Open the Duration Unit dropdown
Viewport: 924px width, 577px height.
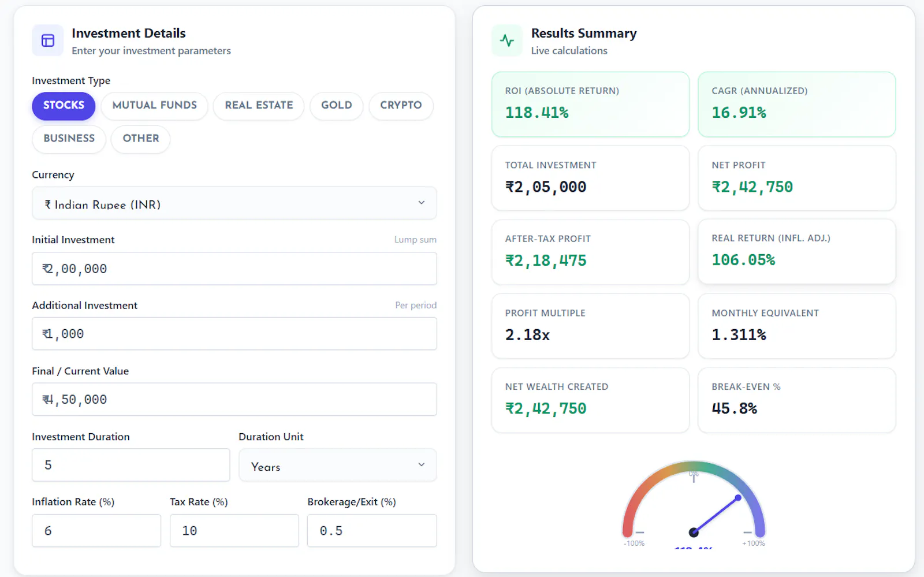point(338,466)
